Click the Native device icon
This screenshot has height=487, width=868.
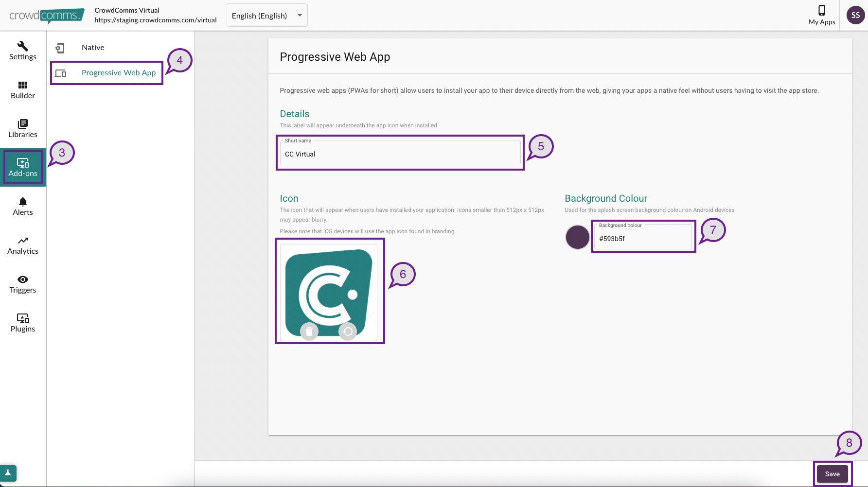(60, 48)
